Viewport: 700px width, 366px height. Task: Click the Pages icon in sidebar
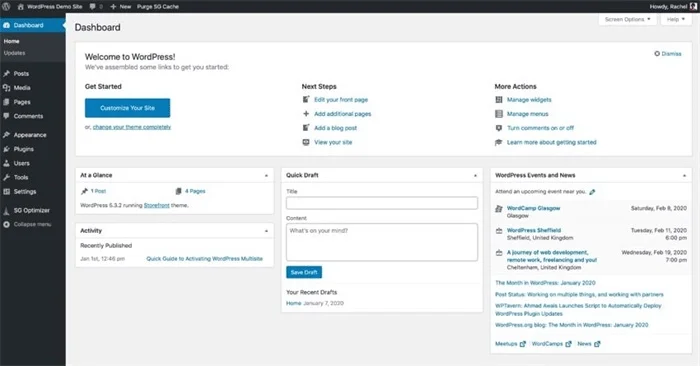[x=7, y=102]
